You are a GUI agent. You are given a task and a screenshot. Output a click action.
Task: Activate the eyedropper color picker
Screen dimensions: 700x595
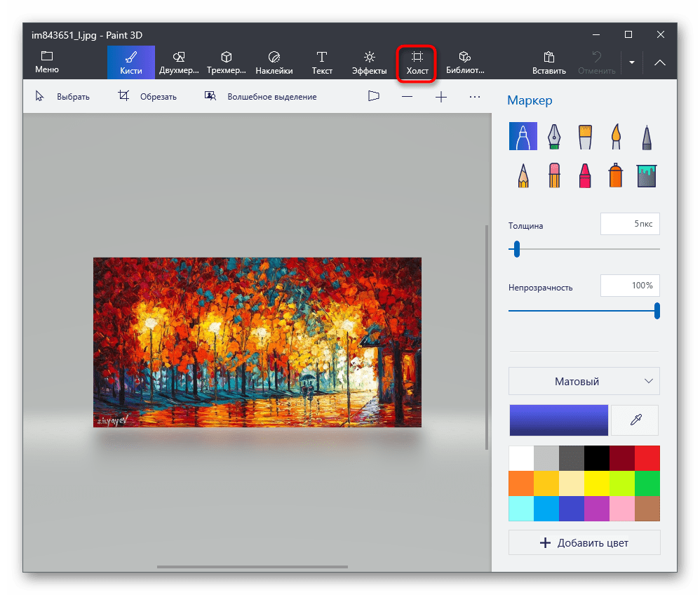635,420
